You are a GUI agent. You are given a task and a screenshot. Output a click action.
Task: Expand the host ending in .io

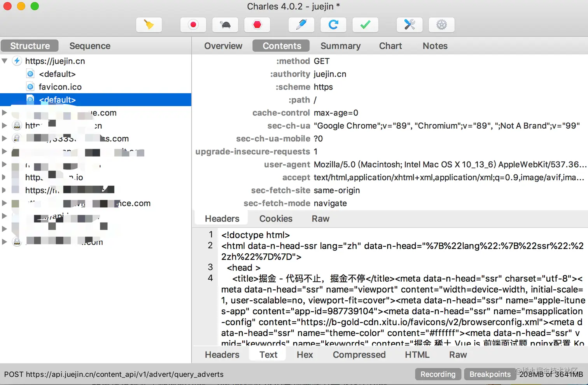[5, 177]
